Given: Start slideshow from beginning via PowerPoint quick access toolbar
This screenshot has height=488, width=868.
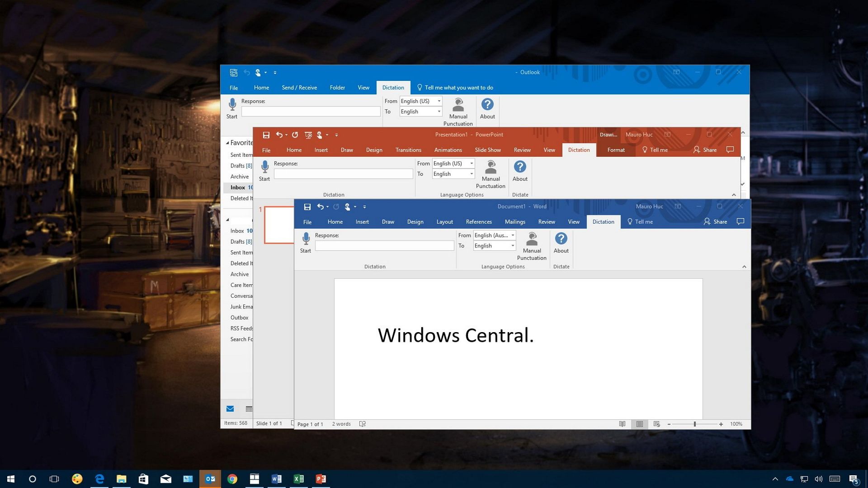Looking at the screenshot, I should [308, 135].
